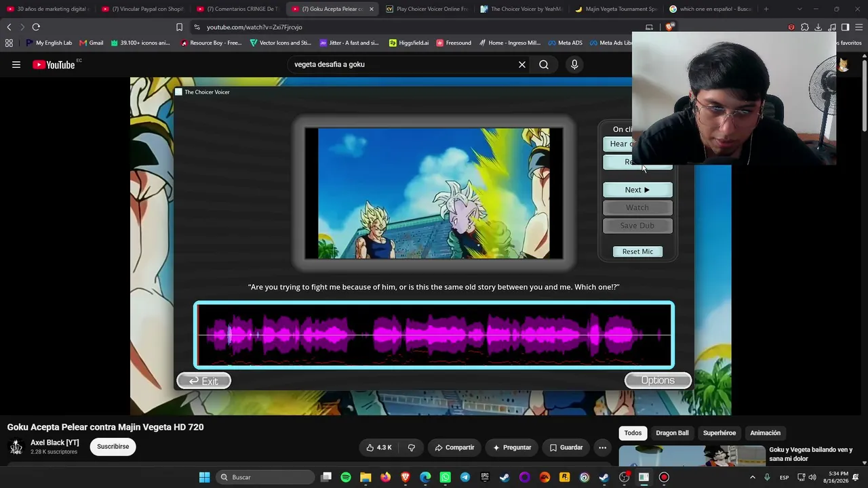The height and width of the screenshot is (488, 868).
Task: Switch to 'Comentarios CRINGE' tab
Action: point(237,9)
